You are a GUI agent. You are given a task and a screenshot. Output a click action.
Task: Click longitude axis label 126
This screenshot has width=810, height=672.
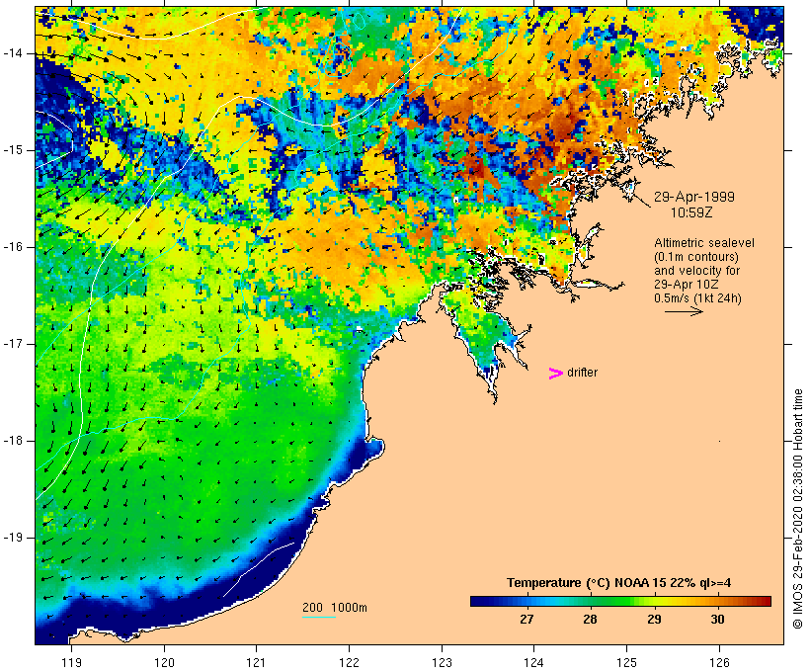click(719, 662)
